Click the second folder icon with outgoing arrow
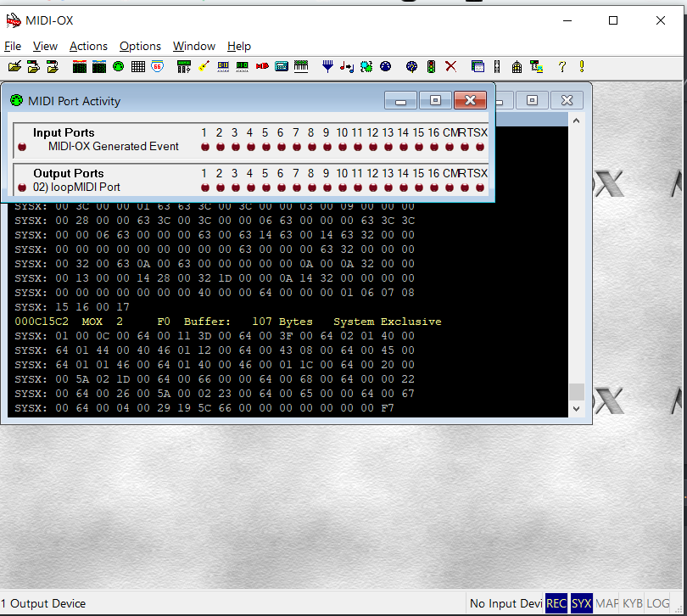687x616 pixels. click(x=34, y=67)
